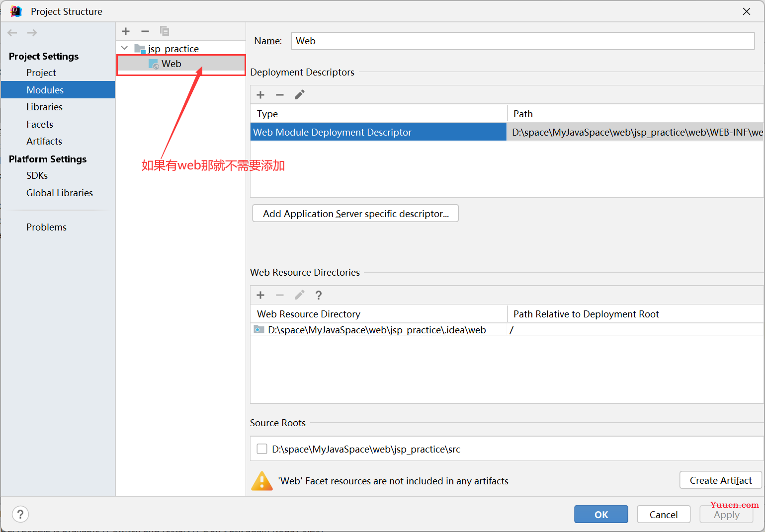Open Facets settings
The height and width of the screenshot is (532, 765).
tap(40, 124)
